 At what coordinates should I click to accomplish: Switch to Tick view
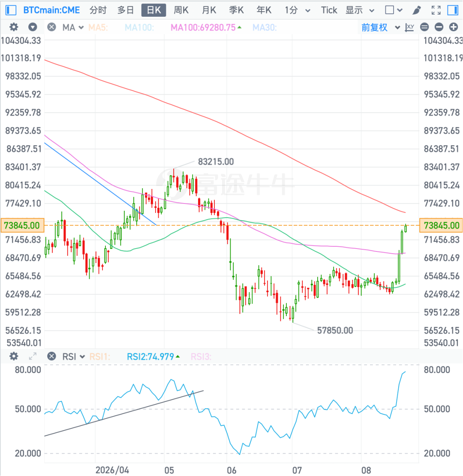pyautogui.click(x=329, y=10)
